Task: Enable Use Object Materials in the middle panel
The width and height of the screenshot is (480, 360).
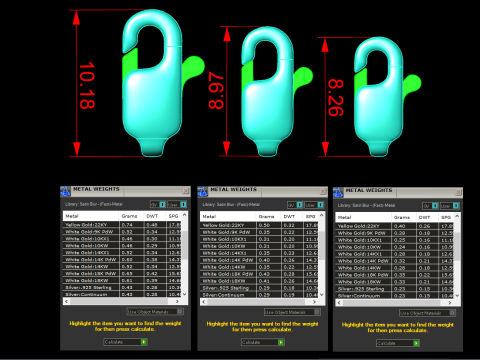Action: click(292, 312)
